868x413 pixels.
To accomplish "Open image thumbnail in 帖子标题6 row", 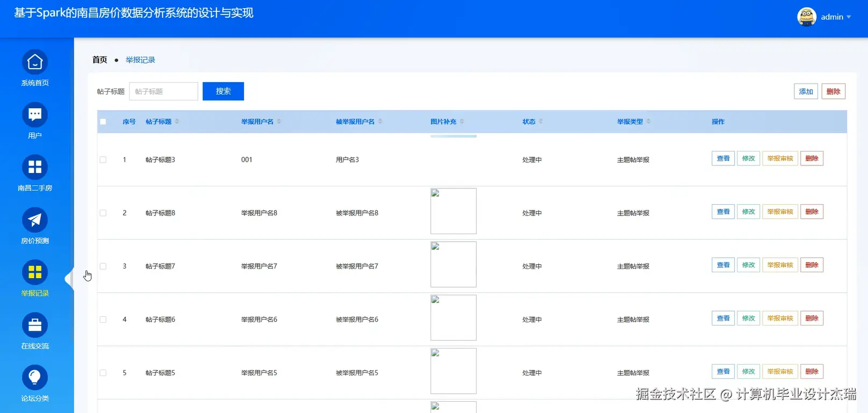I will (x=453, y=317).
